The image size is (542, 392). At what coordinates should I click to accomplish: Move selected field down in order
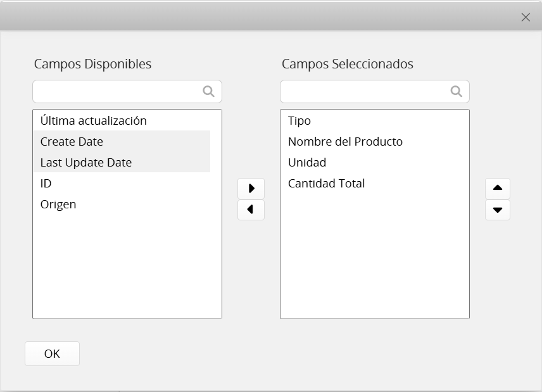coord(498,210)
